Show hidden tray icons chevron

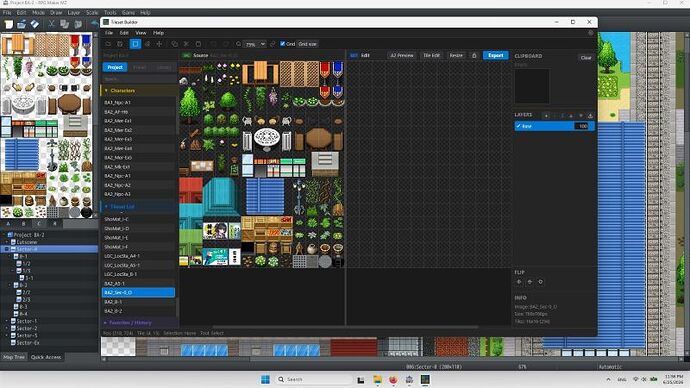click(609, 379)
